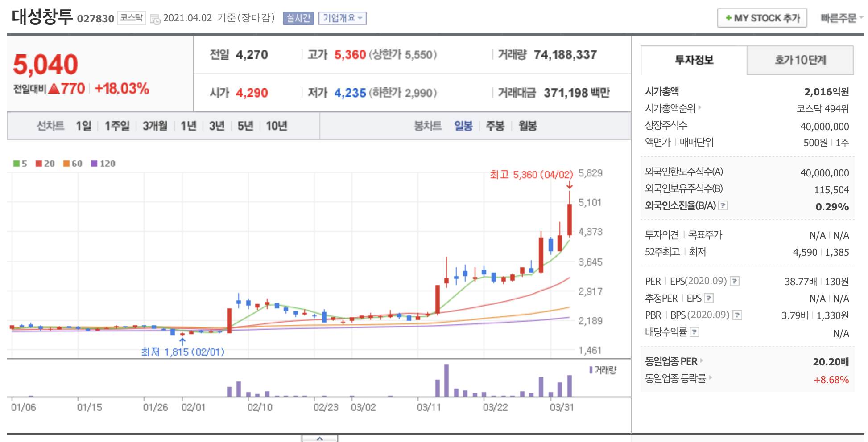Click the 52주최고 최저 values 4,590 1,385
The width and height of the screenshot is (868, 442).
(821, 252)
